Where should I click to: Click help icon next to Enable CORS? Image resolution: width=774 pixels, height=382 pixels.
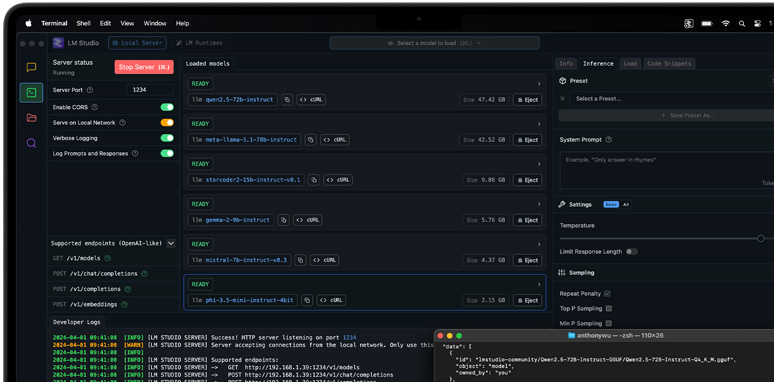[x=95, y=107]
